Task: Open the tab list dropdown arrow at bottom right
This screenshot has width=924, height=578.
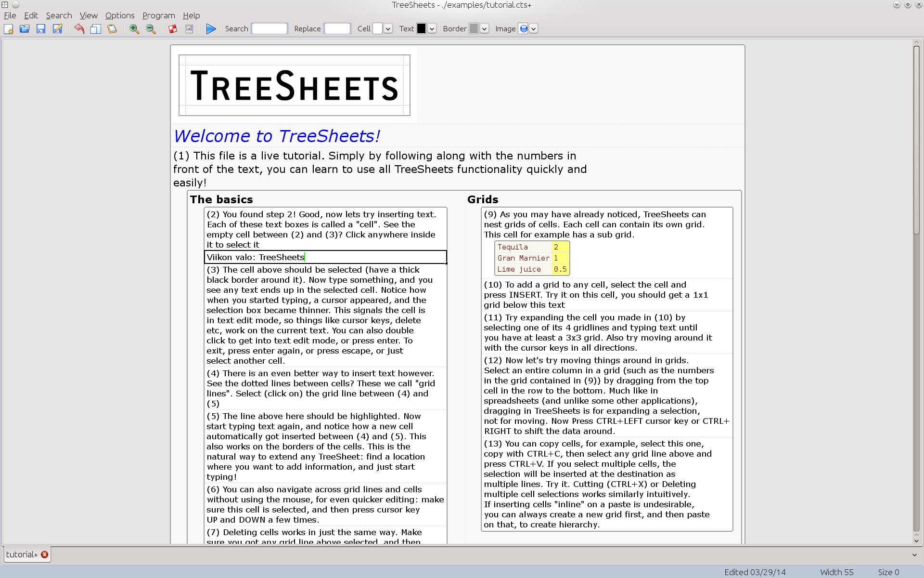Action: coord(914,555)
